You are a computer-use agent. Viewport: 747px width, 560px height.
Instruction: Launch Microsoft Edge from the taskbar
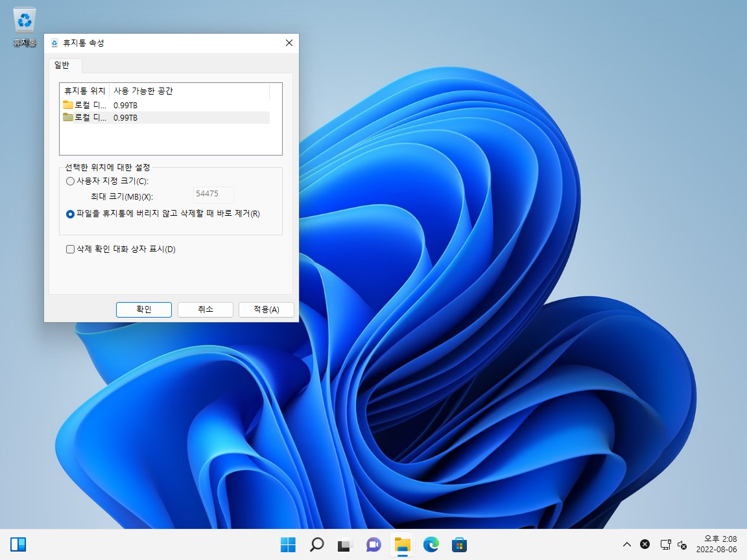(x=431, y=544)
